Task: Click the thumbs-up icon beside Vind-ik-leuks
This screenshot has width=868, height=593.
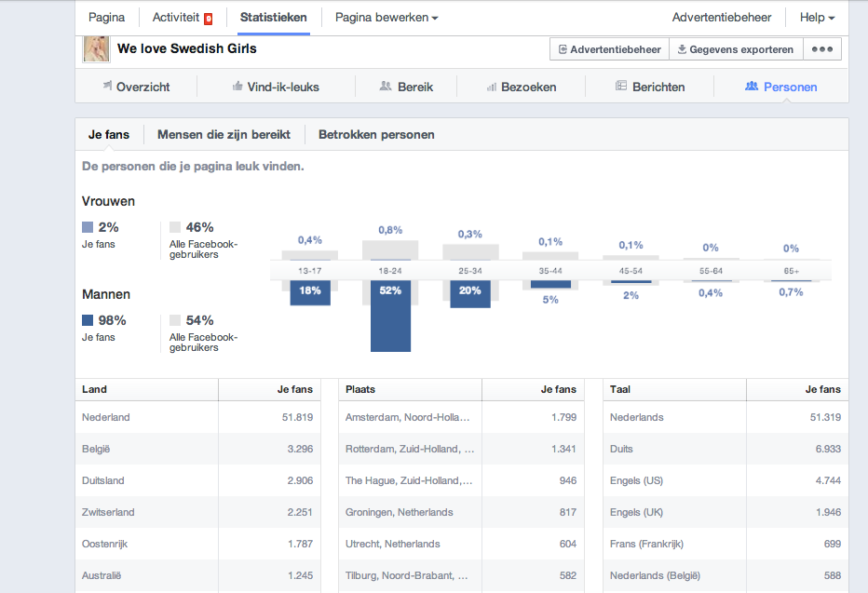Action: [237, 86]
